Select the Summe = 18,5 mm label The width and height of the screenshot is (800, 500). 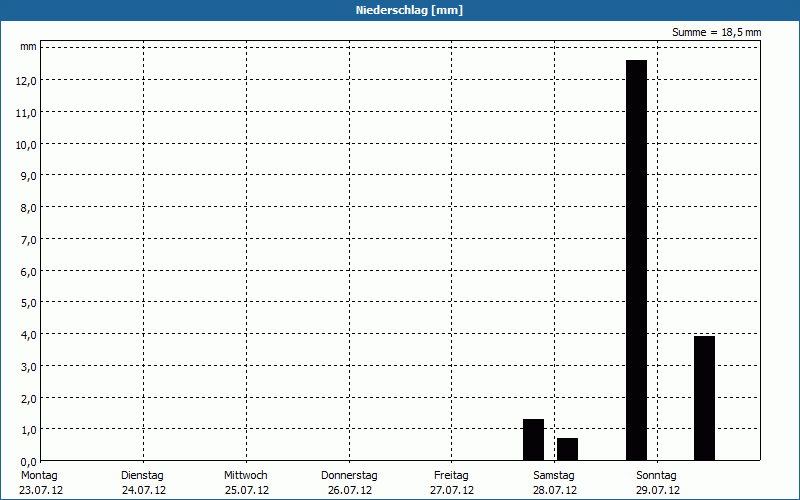click(716, 32)
